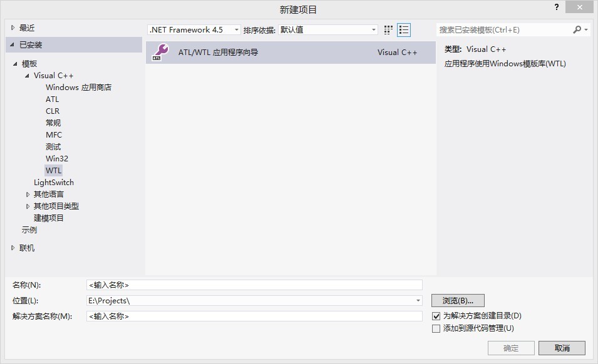
Task: Expand the 联机 section
Action: [13, 248]
